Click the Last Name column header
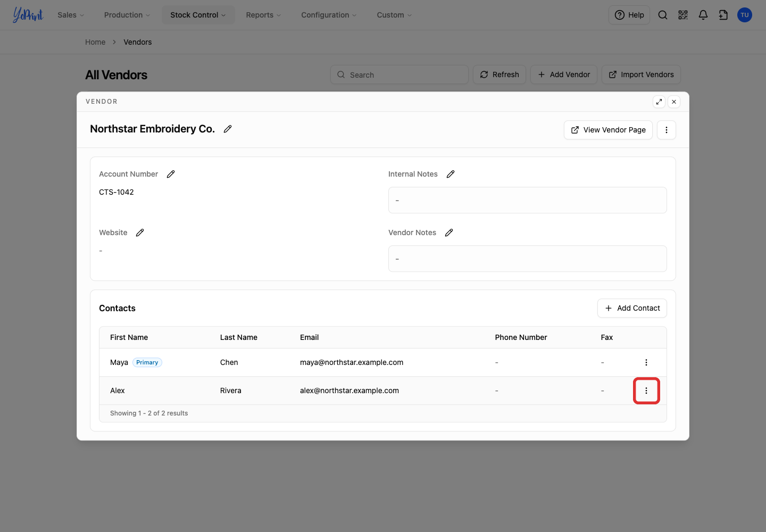 coord(239,337)
